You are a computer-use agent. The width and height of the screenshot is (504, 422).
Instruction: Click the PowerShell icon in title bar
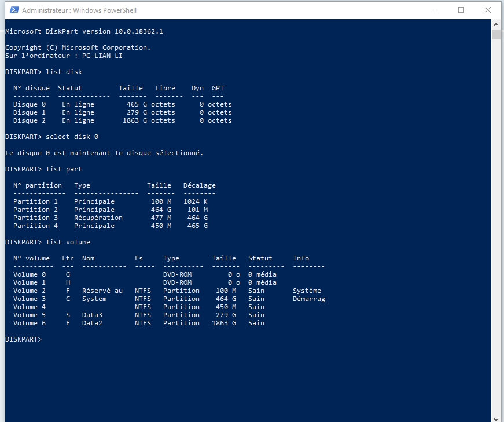click(x=14, y=10)
